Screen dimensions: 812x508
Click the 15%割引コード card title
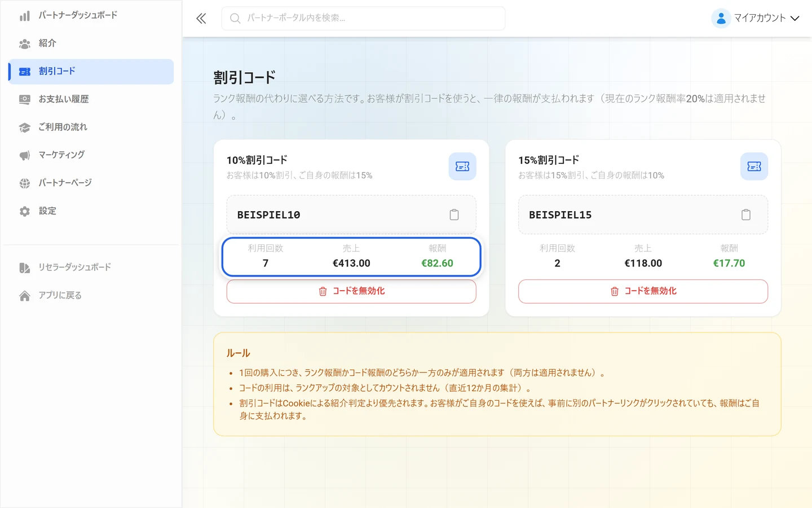tap(548, 160)
